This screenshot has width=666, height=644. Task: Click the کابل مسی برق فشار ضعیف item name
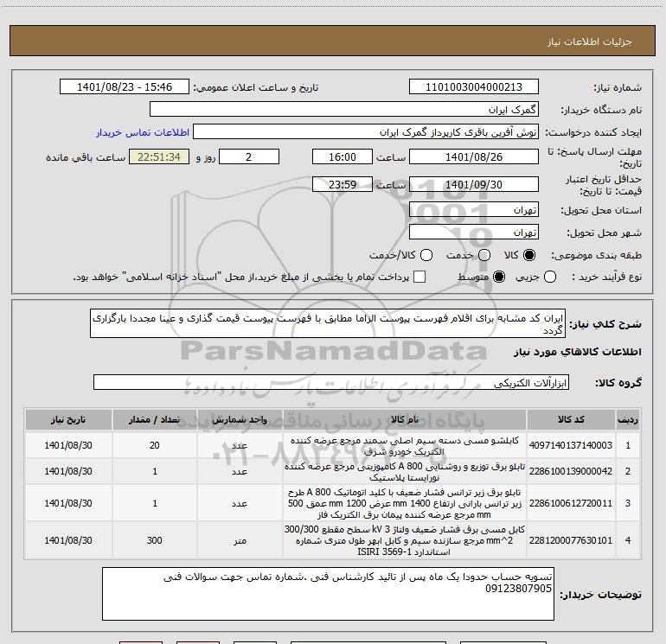click(x=405, y=540)
